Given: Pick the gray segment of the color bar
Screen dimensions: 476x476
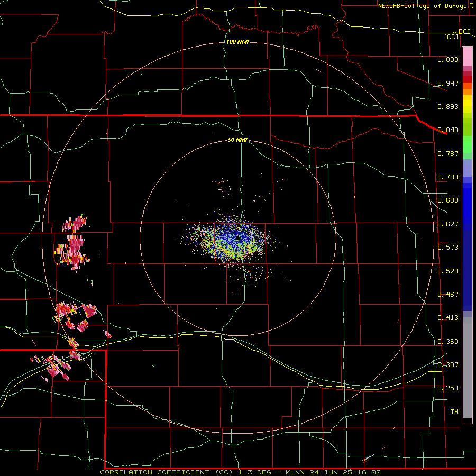Looking at the screenshot, I should (x=467, y=368).
